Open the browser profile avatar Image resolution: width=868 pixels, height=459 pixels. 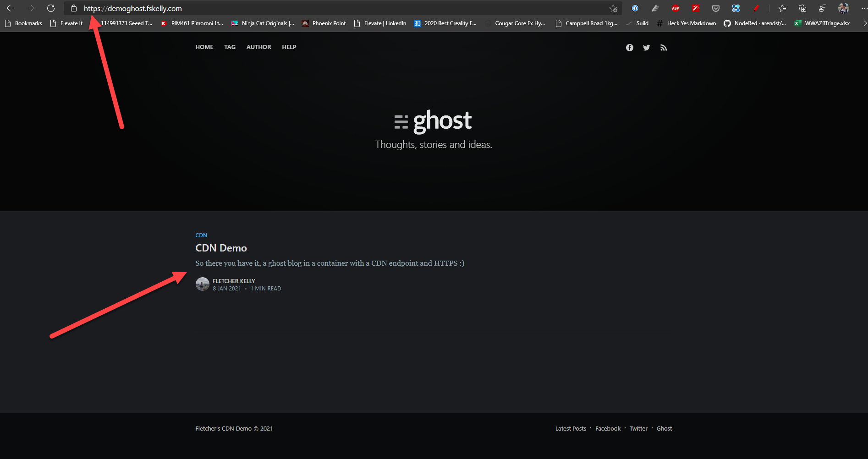click(x=843, y=8)
